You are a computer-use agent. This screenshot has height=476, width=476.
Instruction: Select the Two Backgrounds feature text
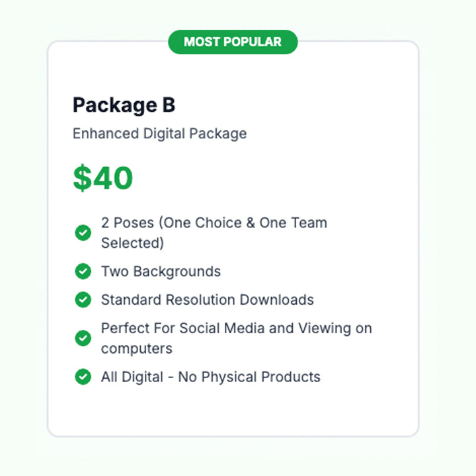pyautogui.click(x=161, y=271)
